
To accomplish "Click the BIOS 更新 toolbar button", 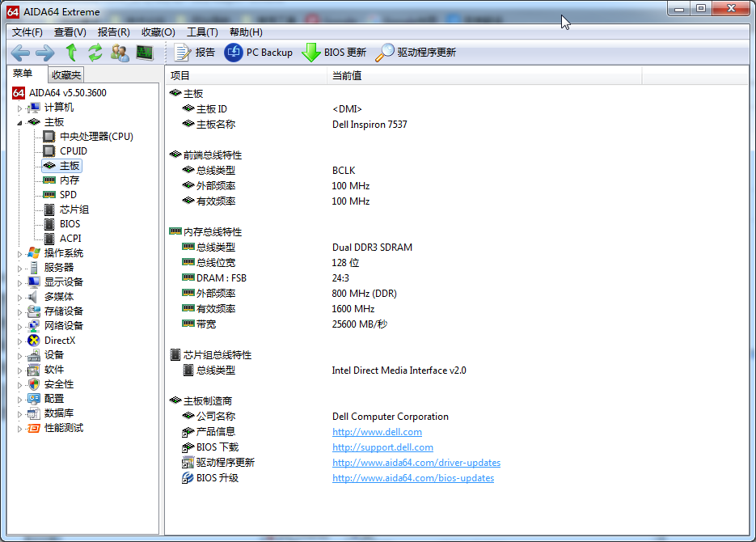I will [334, 52].
